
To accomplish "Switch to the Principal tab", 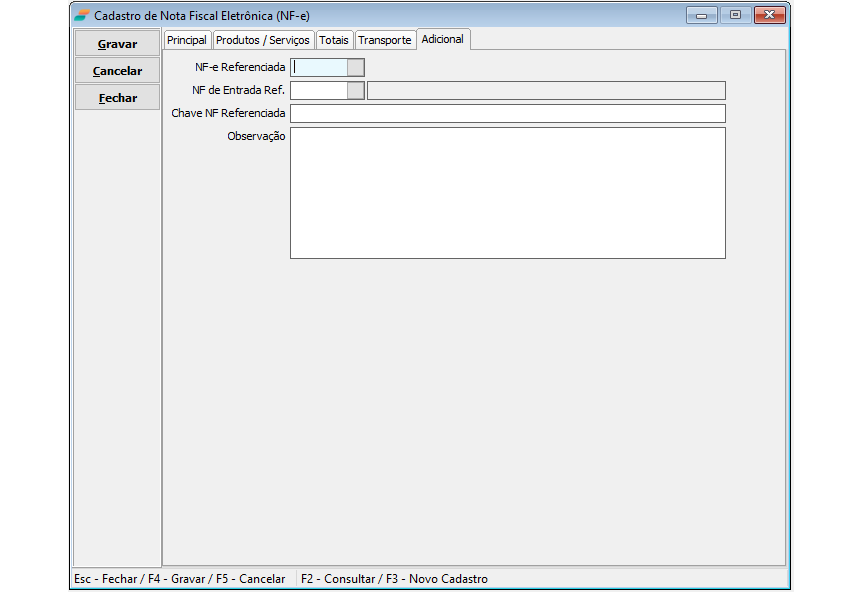I will pyautogui.click(x=187, y=40).
